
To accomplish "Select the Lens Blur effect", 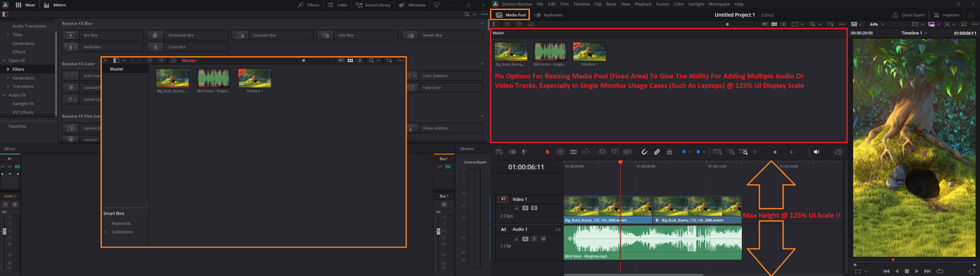I will coord(358,35).
